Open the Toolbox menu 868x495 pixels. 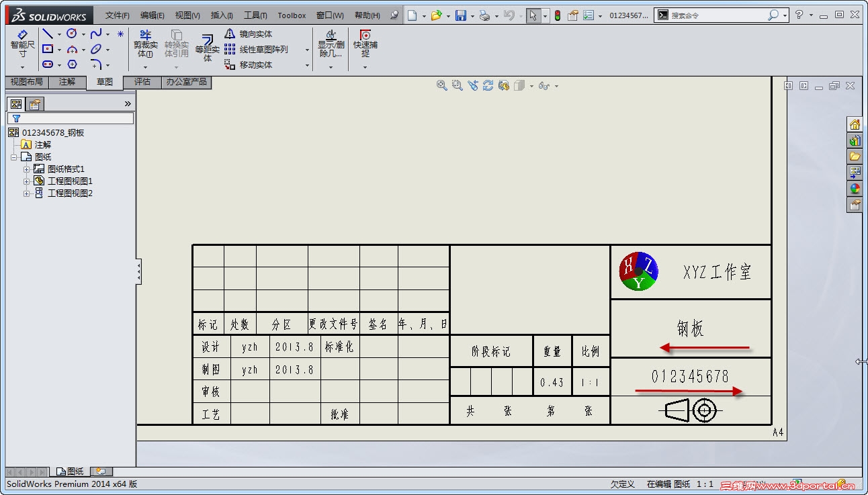click(292, 15)
